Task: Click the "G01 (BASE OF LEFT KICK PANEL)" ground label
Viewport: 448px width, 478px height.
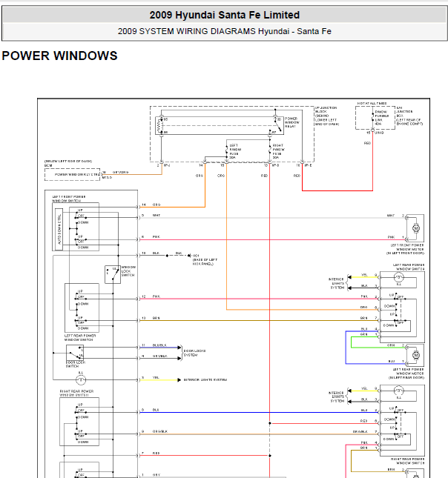Action: pos(204,259)
